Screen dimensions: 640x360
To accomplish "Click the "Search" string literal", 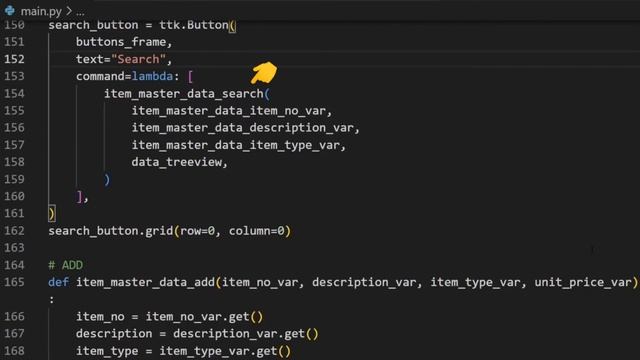I will click(x=138, y=59).
